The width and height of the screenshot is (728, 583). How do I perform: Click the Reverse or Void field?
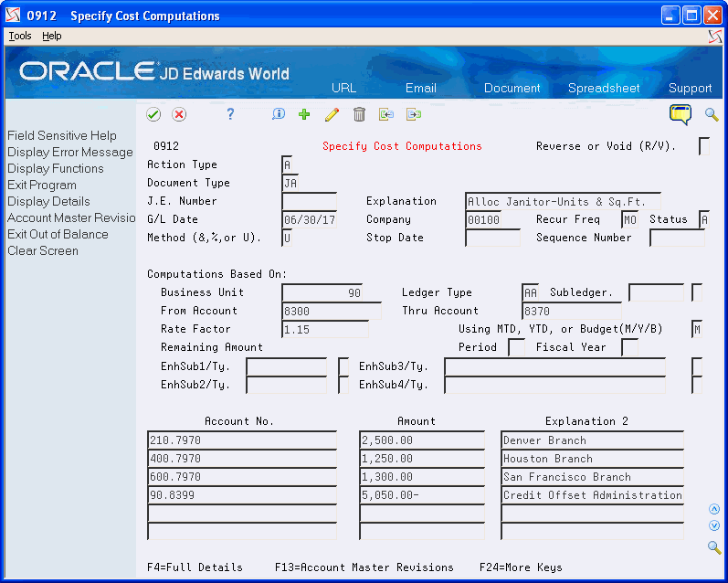(x=704, y=146)
